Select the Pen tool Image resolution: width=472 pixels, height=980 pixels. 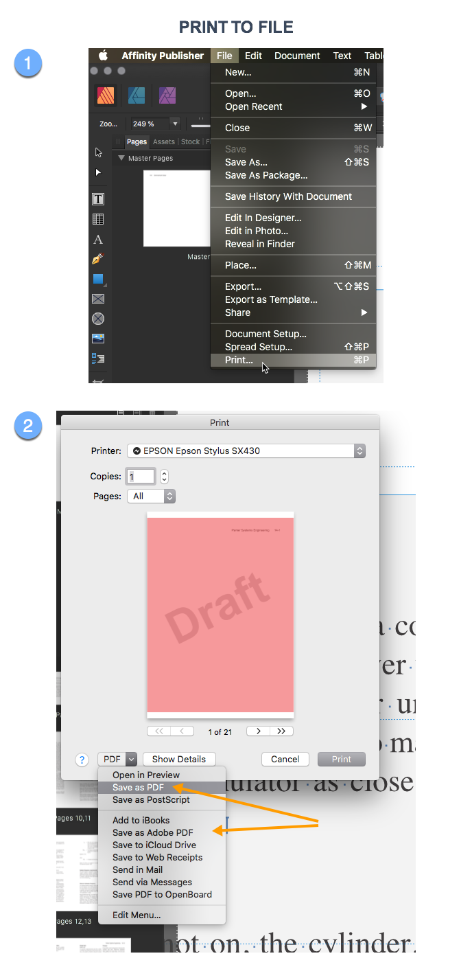(98, 260)
